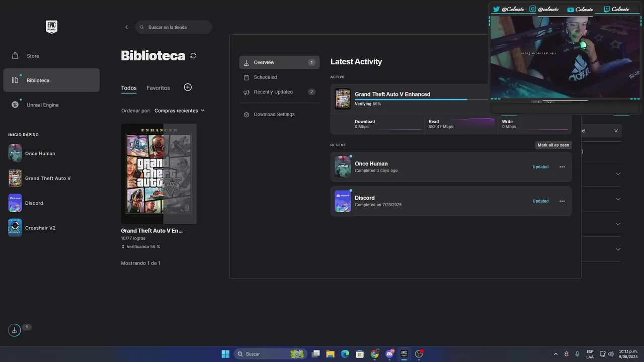
Task: Select Scheduled in downloads panel
Action: tap(279, 77)
